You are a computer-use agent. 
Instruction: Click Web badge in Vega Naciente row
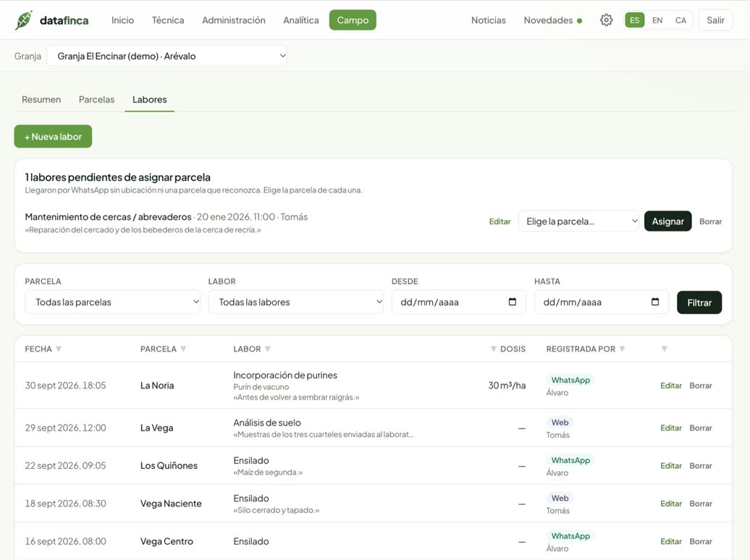[560, 498]
